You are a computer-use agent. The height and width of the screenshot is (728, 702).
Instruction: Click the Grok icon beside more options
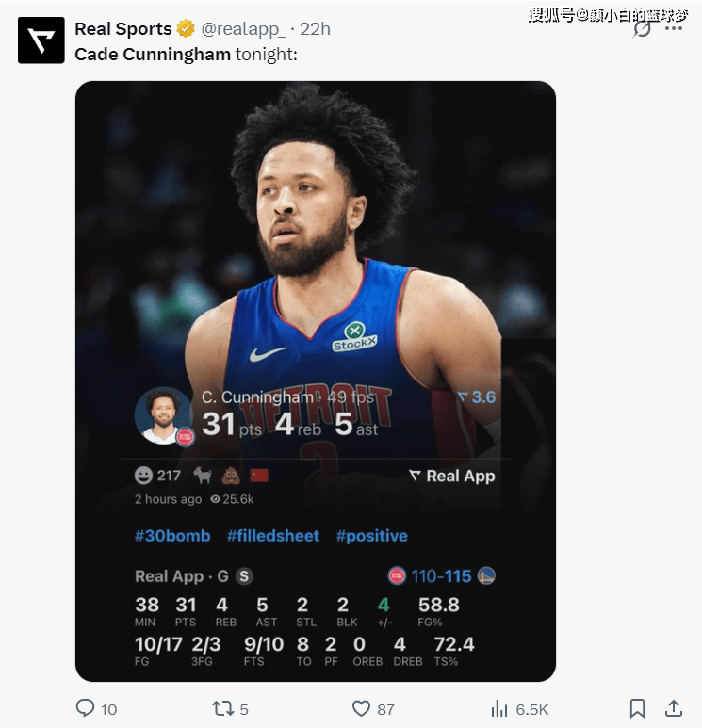pos(643,28)
